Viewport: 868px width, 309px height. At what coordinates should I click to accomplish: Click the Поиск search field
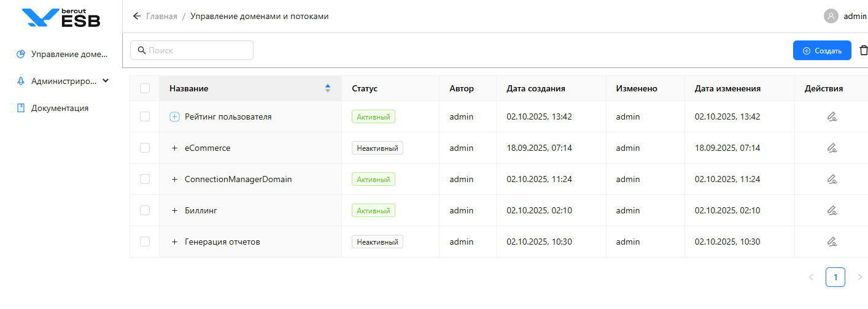[x=196, y=50]
